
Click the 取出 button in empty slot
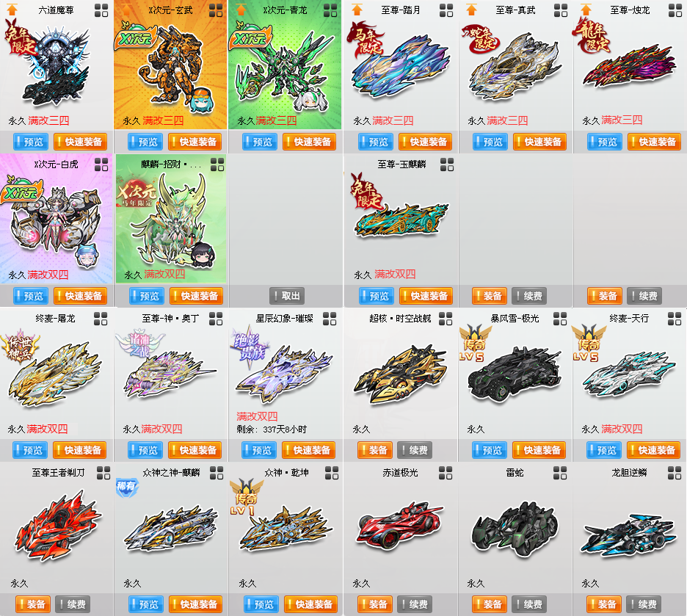click(287, 296)
